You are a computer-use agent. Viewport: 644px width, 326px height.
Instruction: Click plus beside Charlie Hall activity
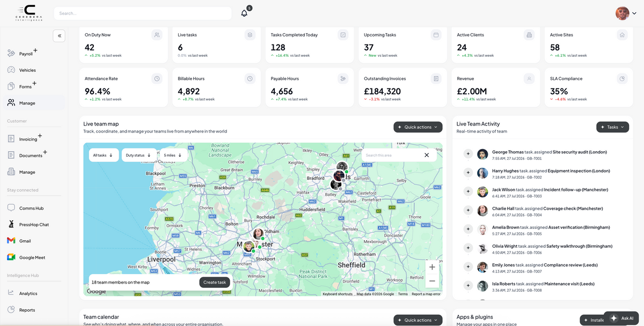pos(468,210)
